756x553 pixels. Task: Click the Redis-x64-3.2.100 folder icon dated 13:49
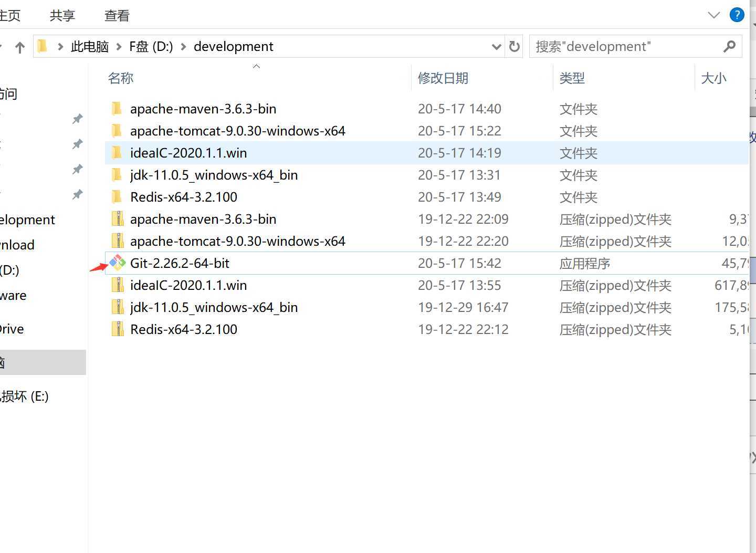(x=117, y=197)
